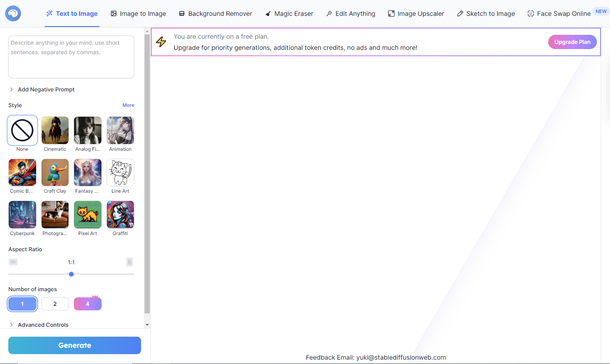
Task: Click the Upgrade Plan button
Action: click(572, 42)
